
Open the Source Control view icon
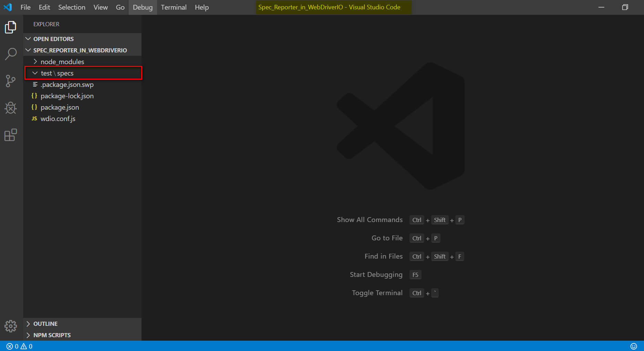click(11, 81)
